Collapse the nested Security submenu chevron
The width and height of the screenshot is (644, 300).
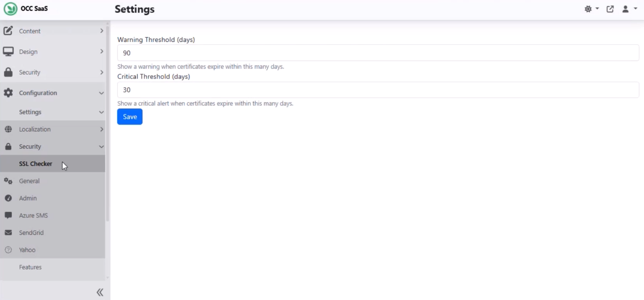coord(101,147)
